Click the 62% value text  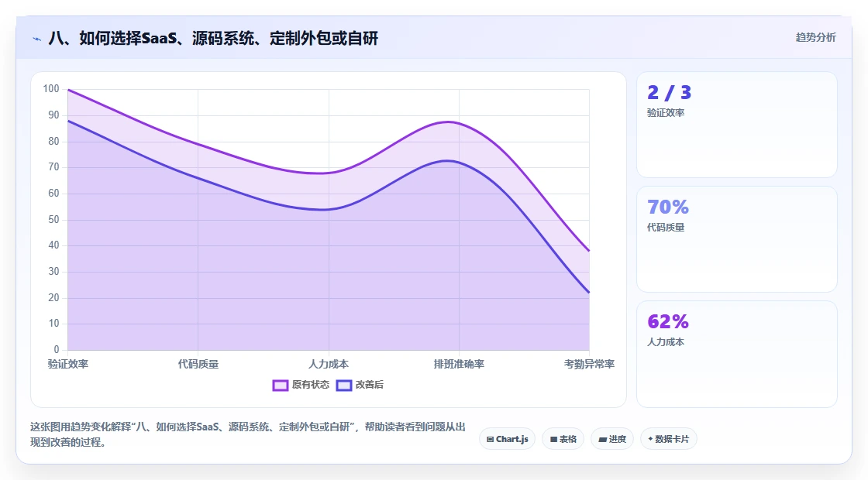coord(668,321)
